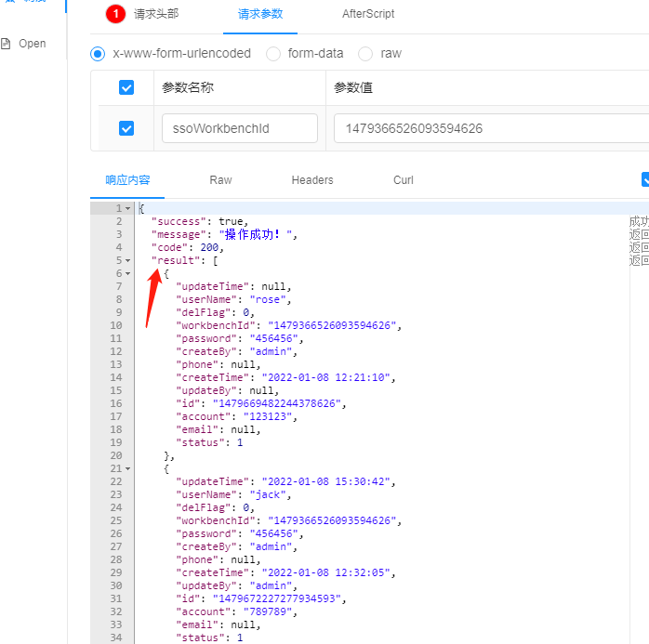Viewport: 649px width, 644px height.
Task: Click the userName value "rose"
Action: click(x=268, y=299)
